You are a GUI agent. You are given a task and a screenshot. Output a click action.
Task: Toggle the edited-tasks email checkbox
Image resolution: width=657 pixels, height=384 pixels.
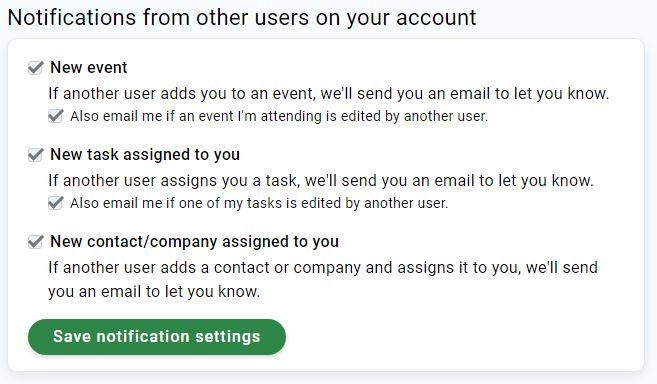(x=55, y=203)
